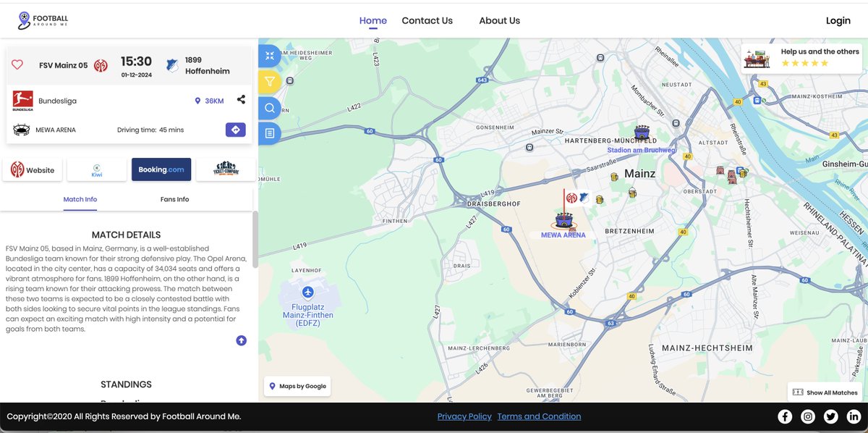
Task: Add match to favorites with heart icon
Action: (x=17, y=65)
